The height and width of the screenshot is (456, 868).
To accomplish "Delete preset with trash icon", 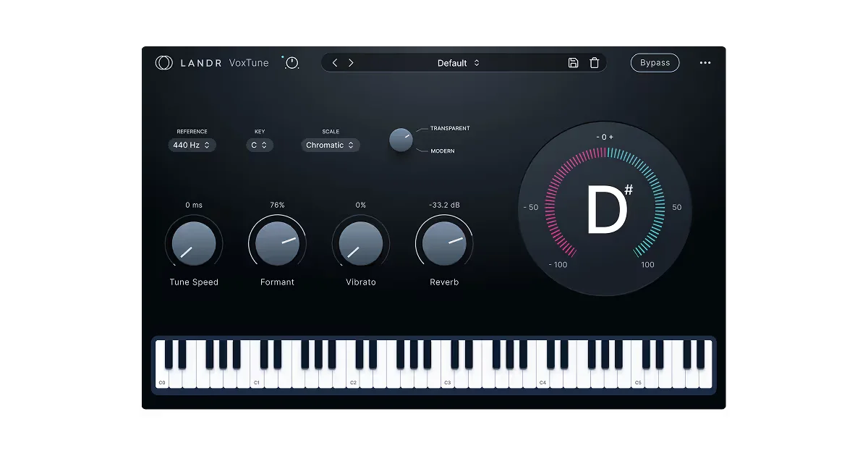I will (x=595, y=63).
